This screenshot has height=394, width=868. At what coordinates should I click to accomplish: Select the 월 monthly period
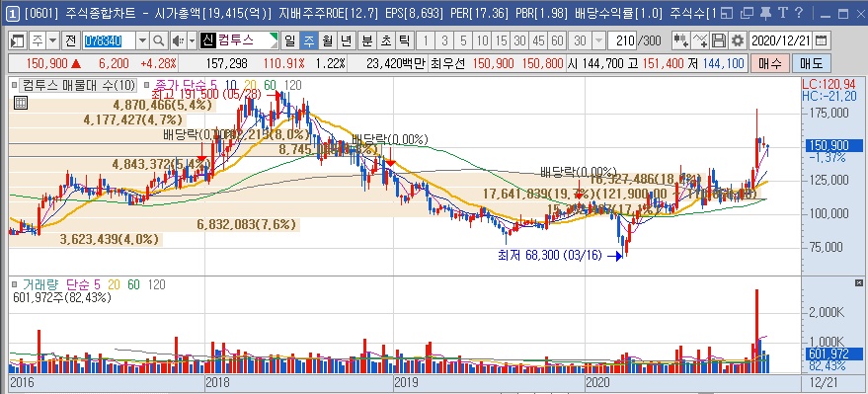coord(327,40)
